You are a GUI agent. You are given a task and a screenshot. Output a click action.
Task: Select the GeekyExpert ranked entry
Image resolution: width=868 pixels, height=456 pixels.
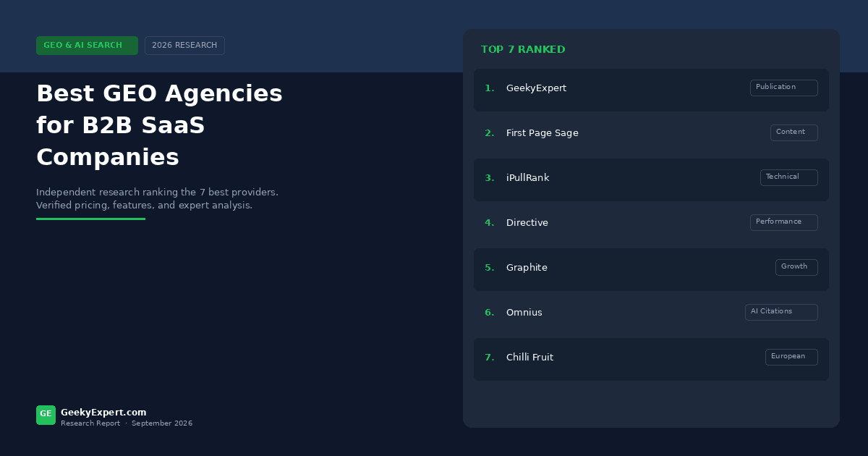(x=651, y=90)
